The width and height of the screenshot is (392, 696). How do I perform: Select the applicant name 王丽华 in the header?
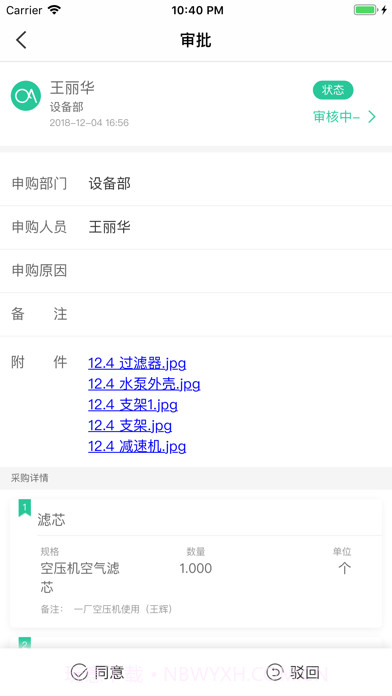click(72, 88)
